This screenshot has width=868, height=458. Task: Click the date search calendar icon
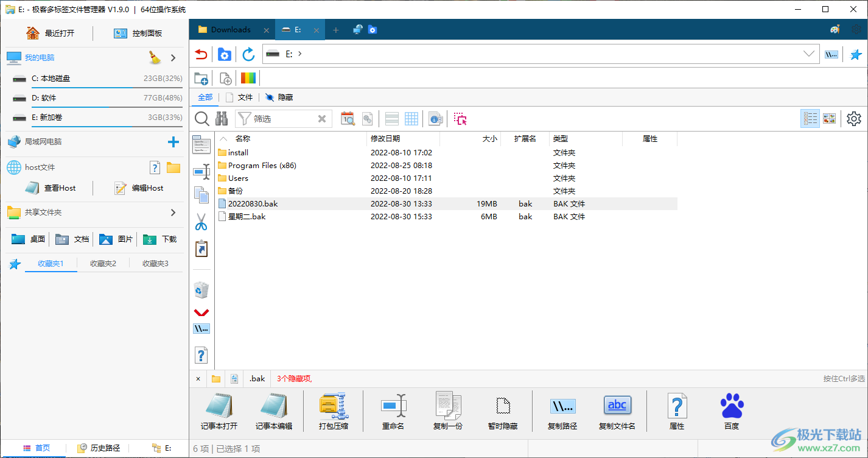pos(348,118)
